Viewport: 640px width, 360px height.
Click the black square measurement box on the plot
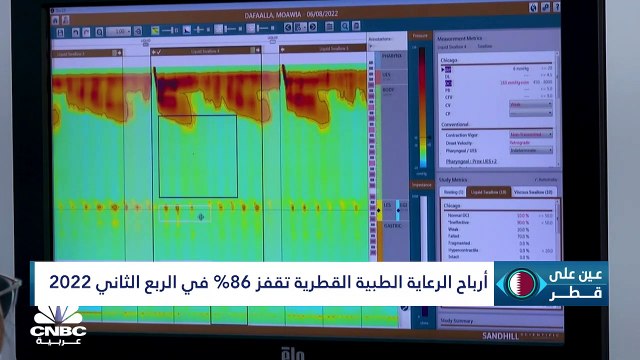(198, 156)
